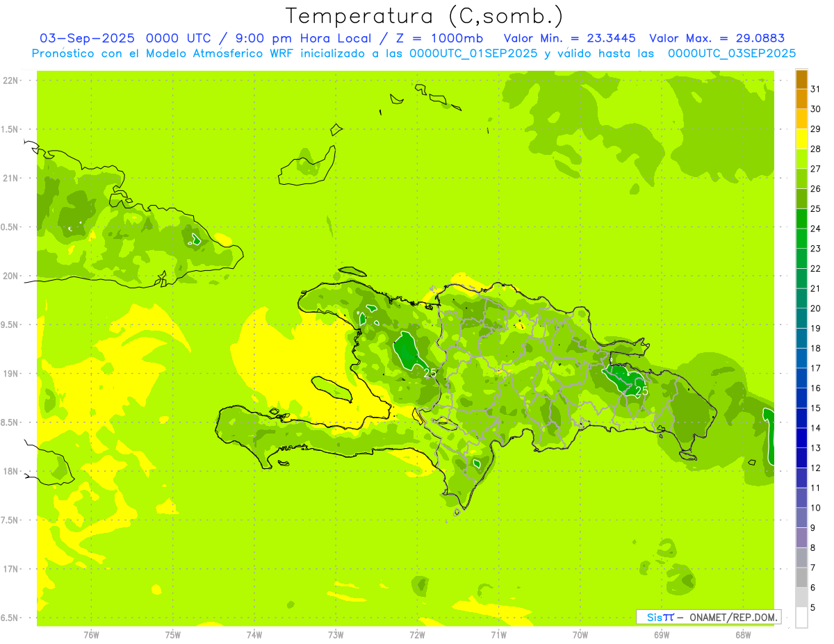This screenshot has width=834, height=644.
Task: Click the "73W" longitude label
Action: [x=336, y=635]
